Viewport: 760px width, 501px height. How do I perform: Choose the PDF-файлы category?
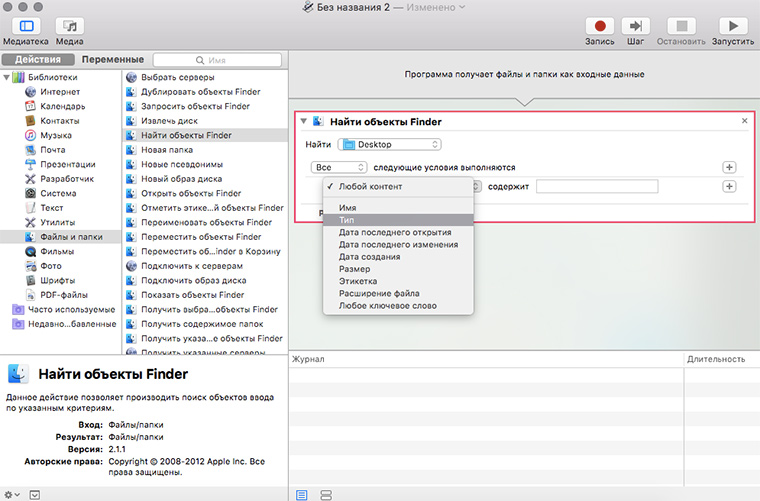(62, 295)
